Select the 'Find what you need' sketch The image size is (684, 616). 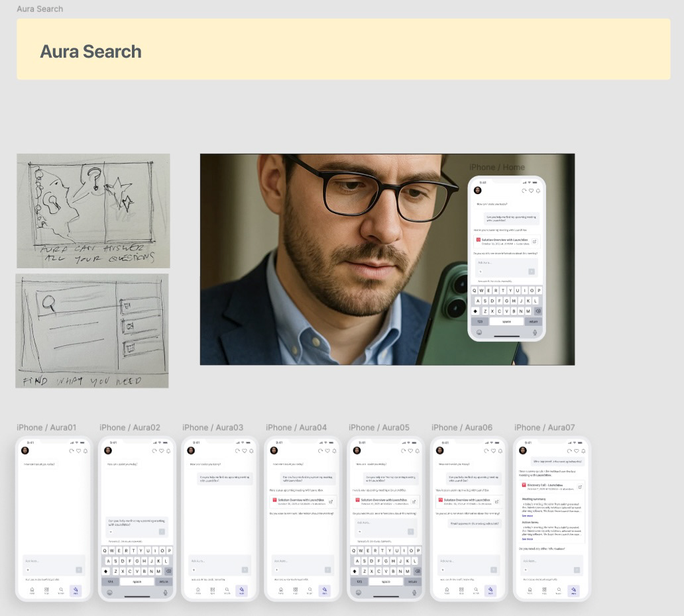click(92, 331)
